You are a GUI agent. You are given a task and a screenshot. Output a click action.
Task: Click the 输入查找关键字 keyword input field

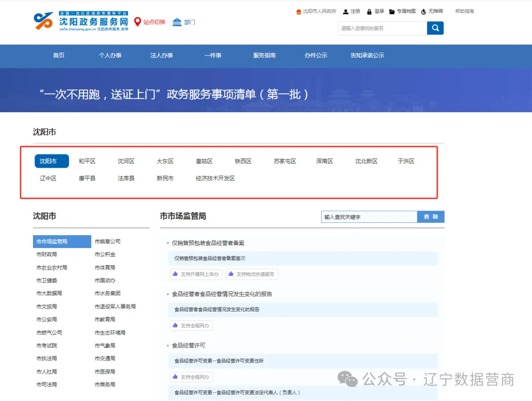[368, 217]
